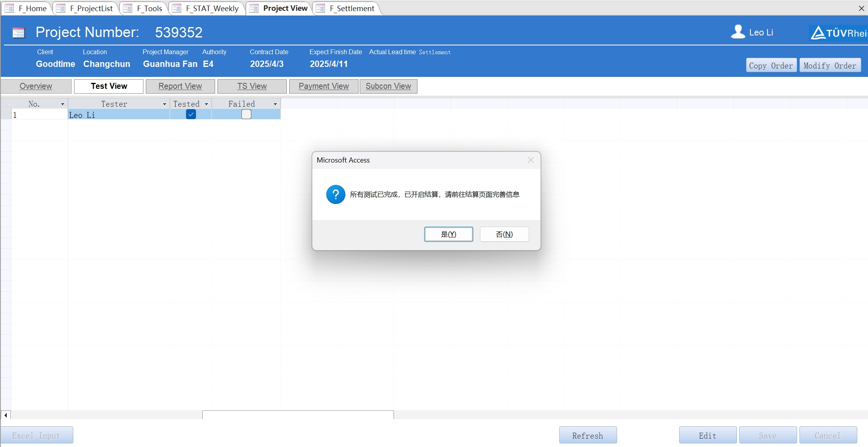Click the F_Tools tab form icon
Viewport: 868px width, 447px height.
[x=127, y=8]
